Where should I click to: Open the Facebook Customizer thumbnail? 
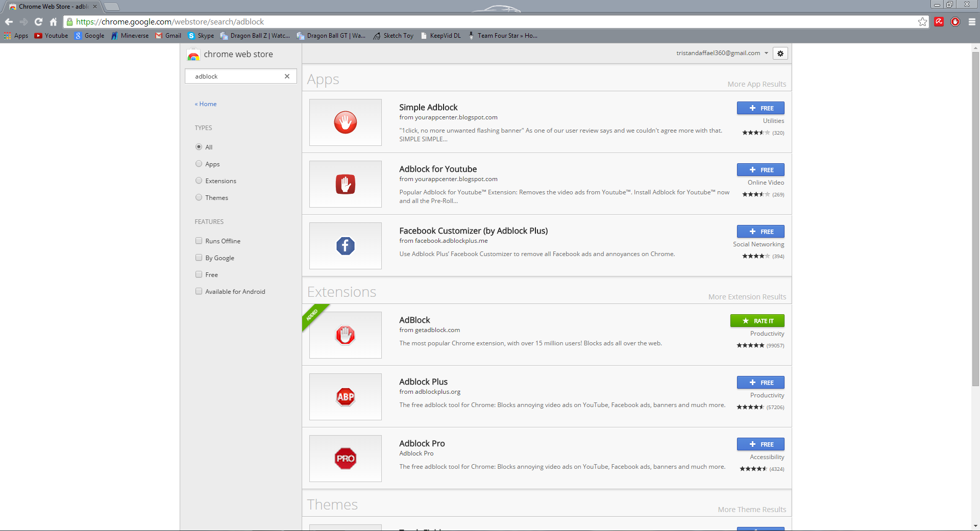(346, 246)
